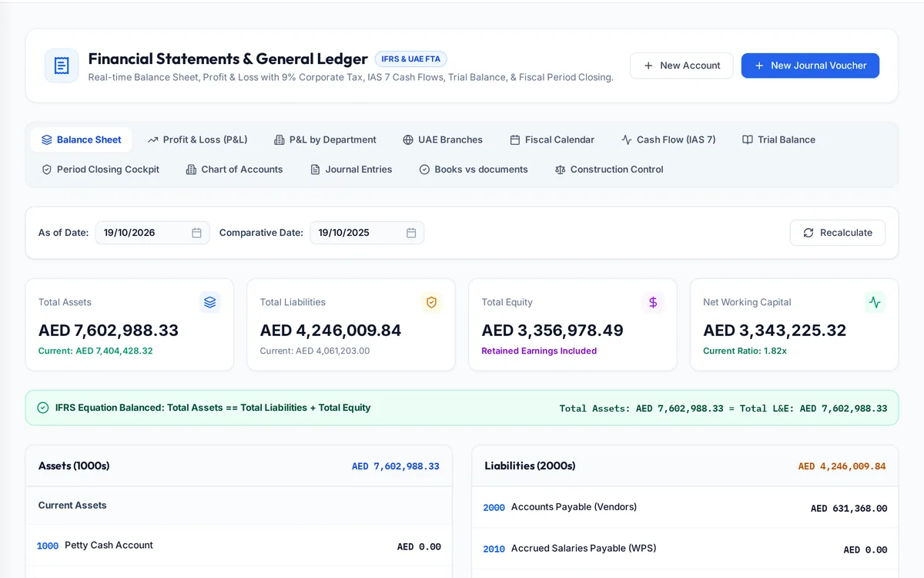Create a New Journal Voucher
924x578 pixels.
click(810, 66)
